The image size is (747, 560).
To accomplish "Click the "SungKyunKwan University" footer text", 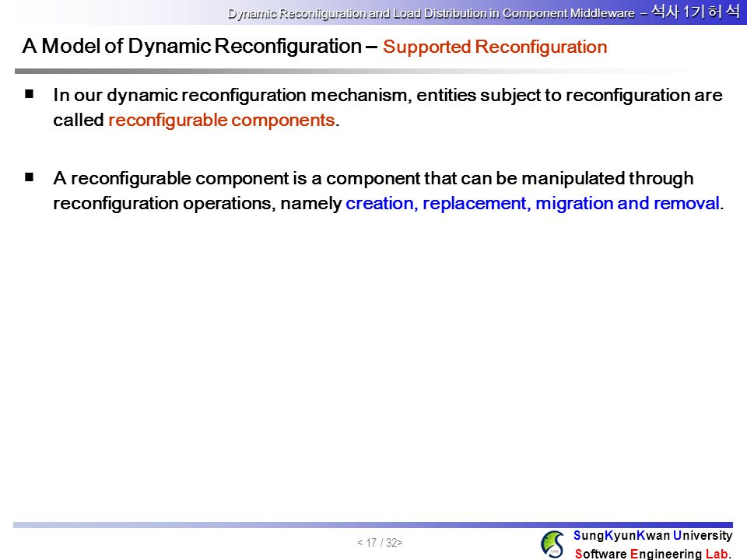I will (x=653, y=536).
